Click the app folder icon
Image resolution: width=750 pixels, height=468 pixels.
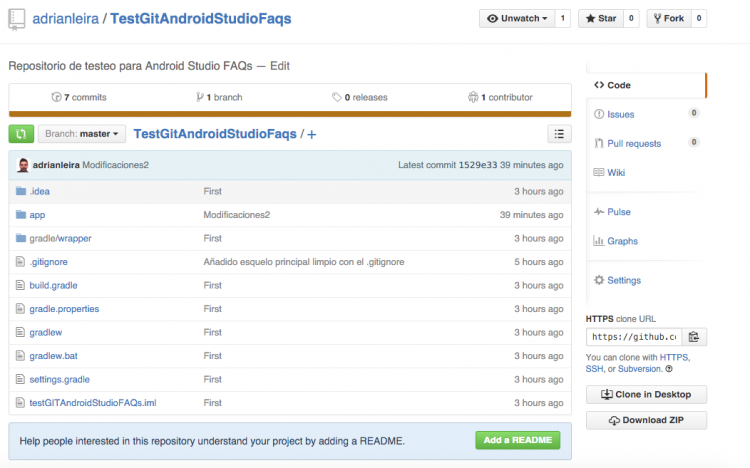click(x=21, y=214)
